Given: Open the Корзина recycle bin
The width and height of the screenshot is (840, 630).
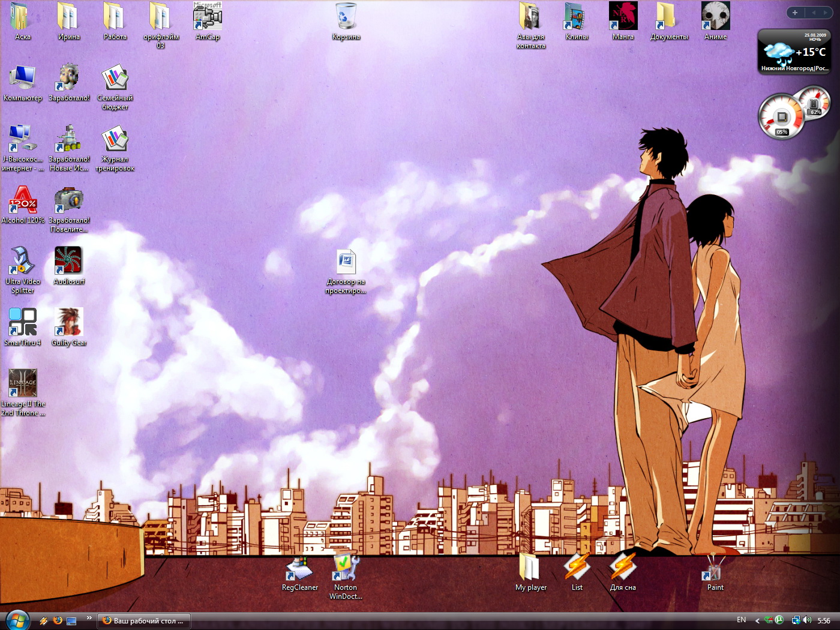Looking at the screenshot, I should tap(346, 21).
